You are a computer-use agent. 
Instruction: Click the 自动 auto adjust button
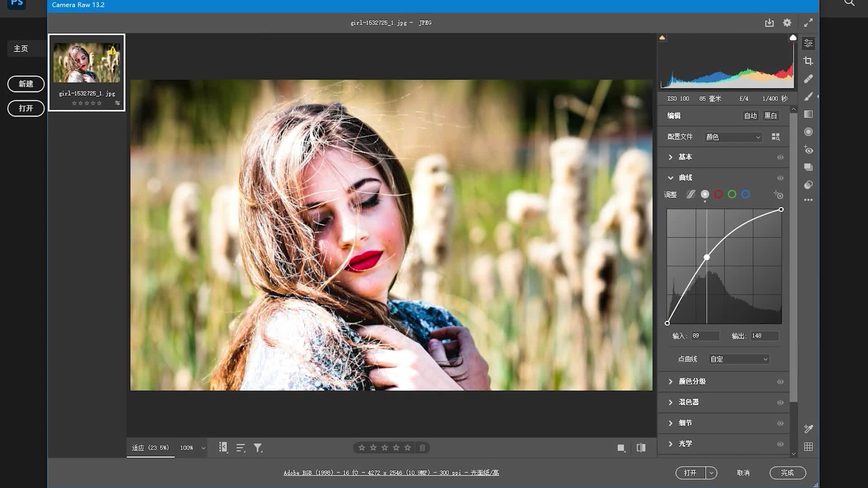(x=750, y=116)
